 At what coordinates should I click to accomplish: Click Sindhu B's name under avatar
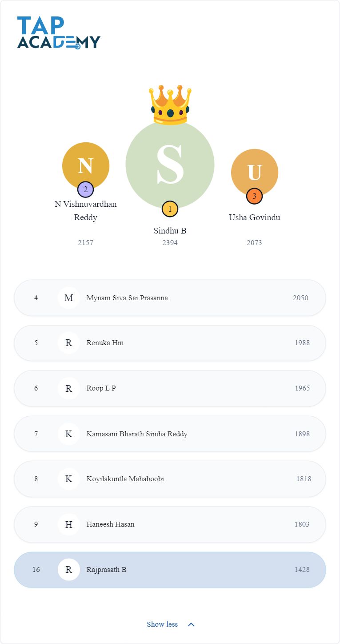pyautogui.click(x=170, y=231)
